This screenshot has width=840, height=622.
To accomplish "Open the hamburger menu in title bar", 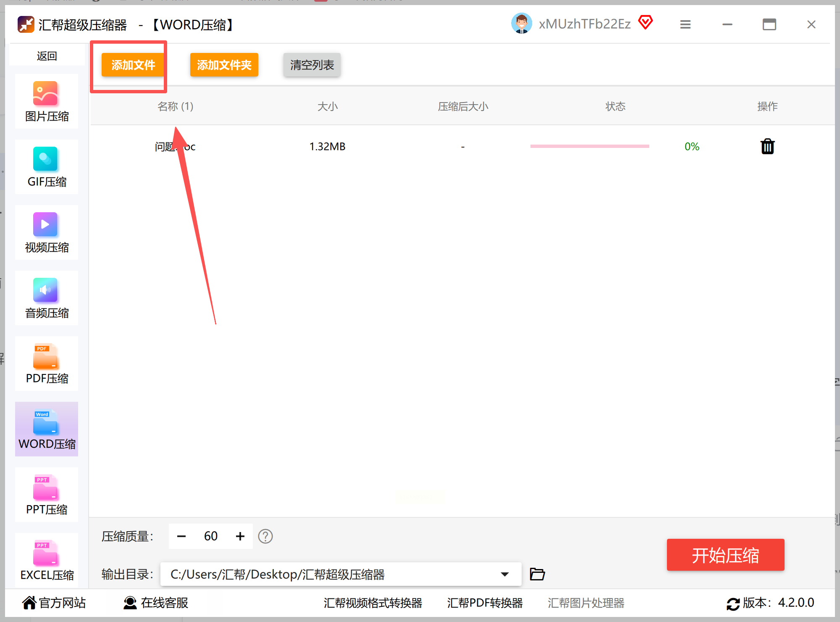I will [x=685, y=24].
